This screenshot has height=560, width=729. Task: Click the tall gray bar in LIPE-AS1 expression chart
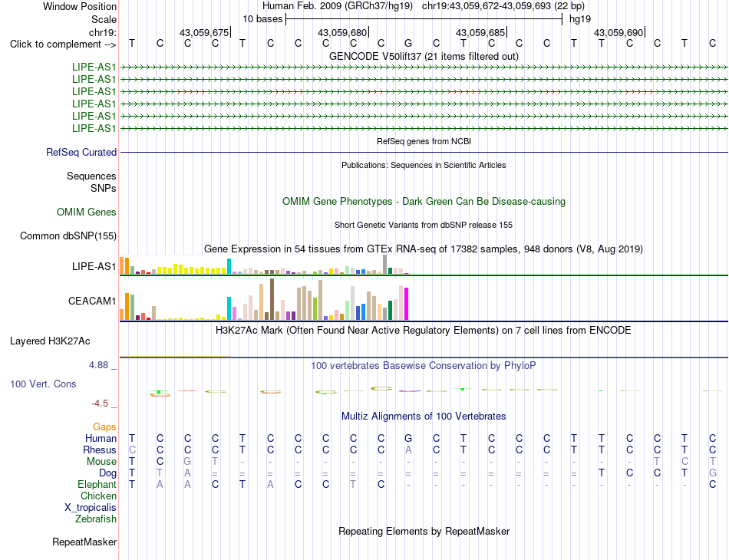pyautogui.click(x=385, y=265)
